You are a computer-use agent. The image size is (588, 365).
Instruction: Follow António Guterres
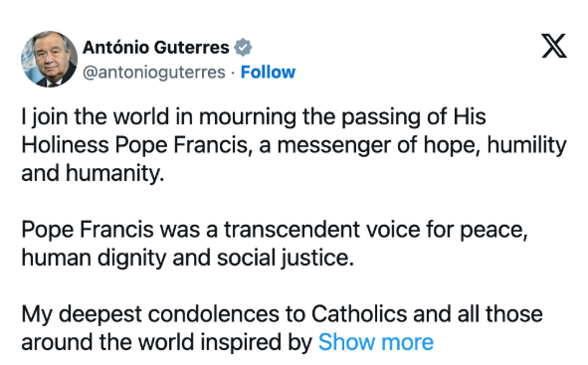pyautogui.click(x=268, y=72)
